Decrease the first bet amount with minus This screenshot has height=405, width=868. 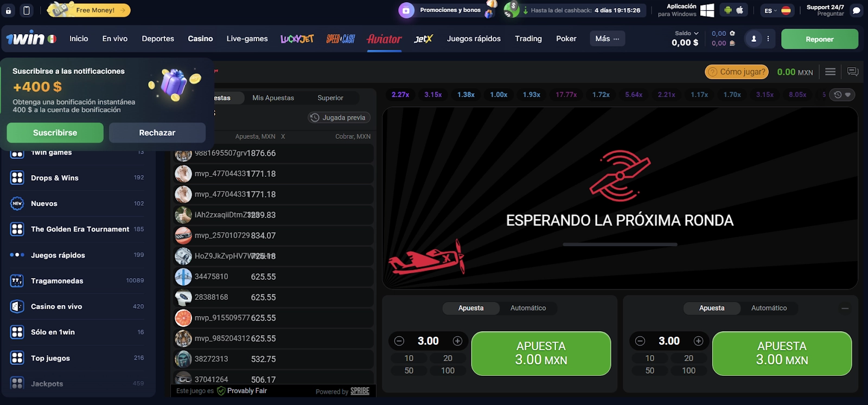point(399,341)
